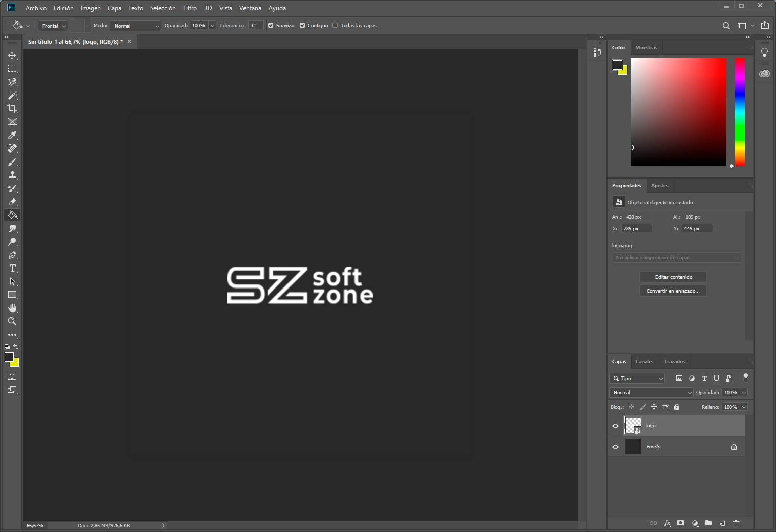Open the Paint Bucket tool preset picker
The image size is (776, 532).
20,26
